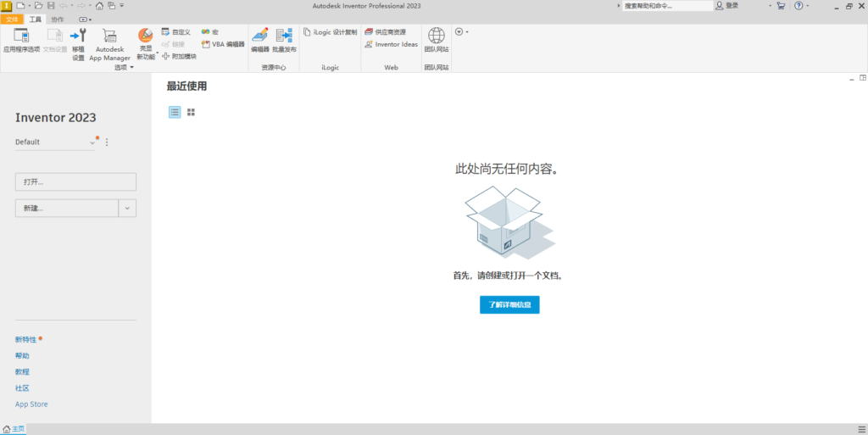Image resolution: width=868 pixels, height=435 pixels.
Task: Open the VBA 编辑器
Action: point(223,44)
